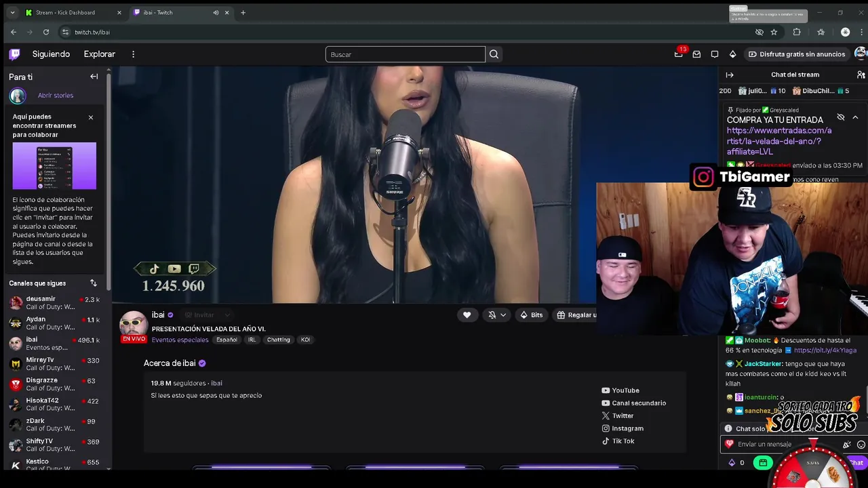Click the party popper icon in chat box
The height and width of the screenshot is (488, 868).
(x=846, y=445)
